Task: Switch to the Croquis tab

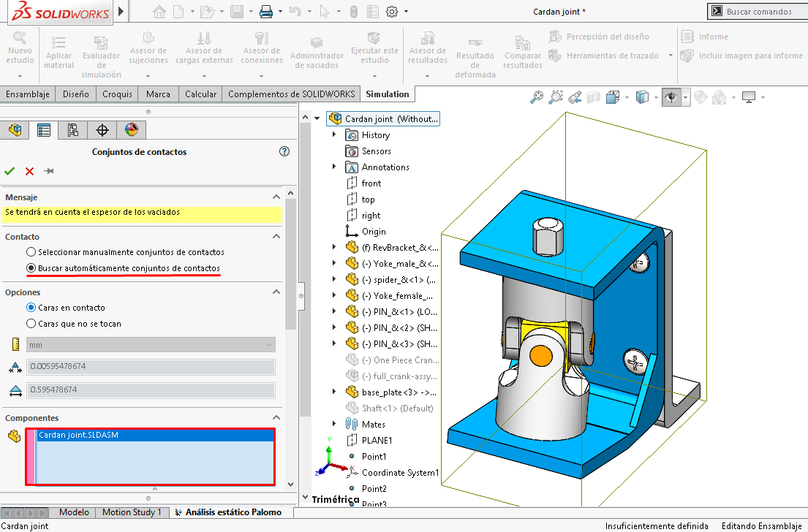Action: tap(117, 94)
